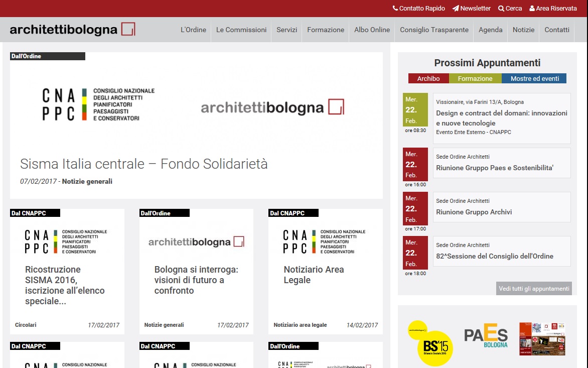Click Dall'Ordine tag on Bologna si interroga card
Viewport: 588px width, 368px height.
click(164, 213)
